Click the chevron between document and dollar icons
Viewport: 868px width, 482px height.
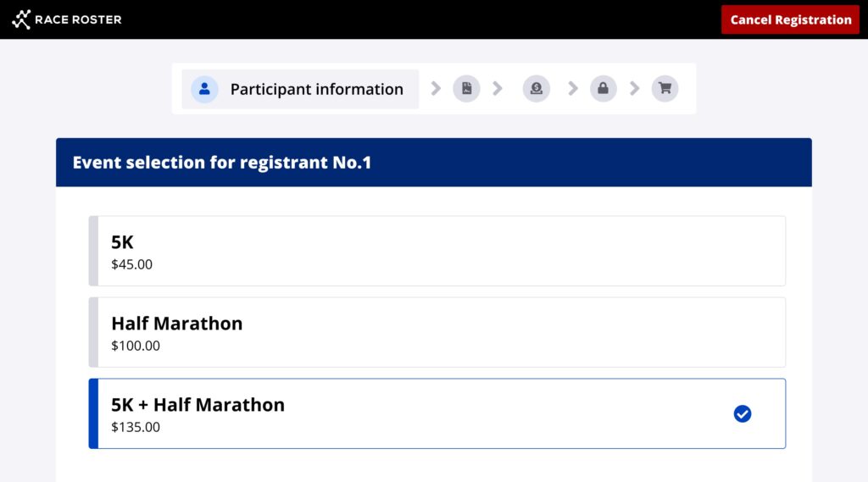pyautogui.click(x=498, y=89)
